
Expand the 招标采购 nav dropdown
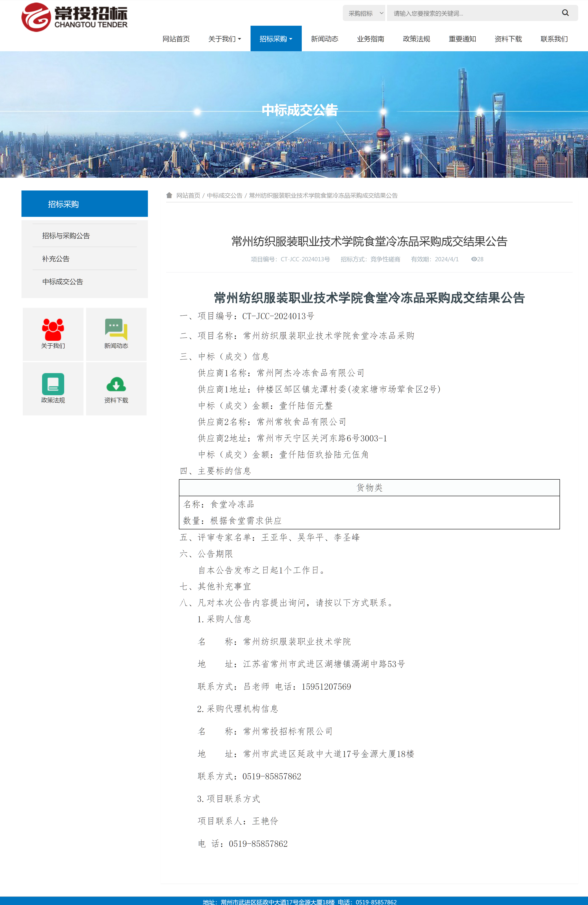pos(276,39)
